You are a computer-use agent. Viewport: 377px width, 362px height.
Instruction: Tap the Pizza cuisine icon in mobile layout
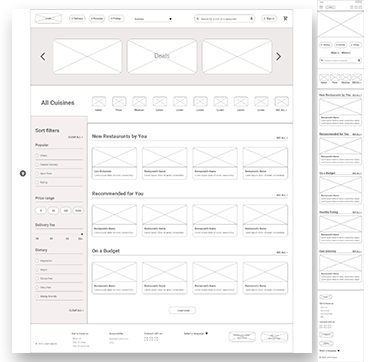(x=335, y=77)
